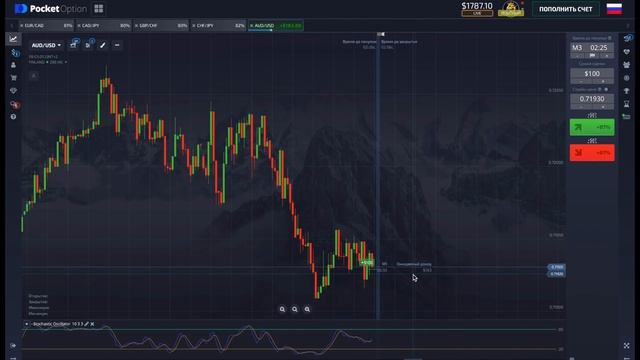Increase the 0.71930 strike price
The height and width of the screenshot is (360, 640).
coord(603,107)
